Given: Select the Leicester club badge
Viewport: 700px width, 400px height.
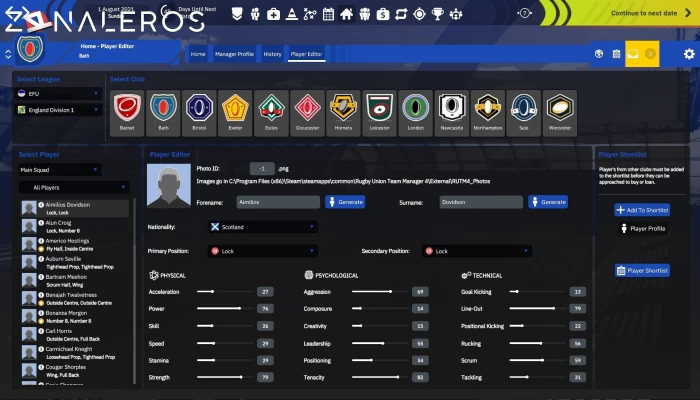Looking at the screenshot, I should click(379, 113).
